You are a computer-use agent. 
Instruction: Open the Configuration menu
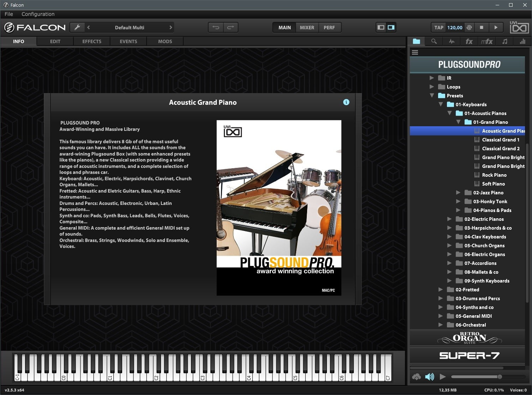point(38,14)
